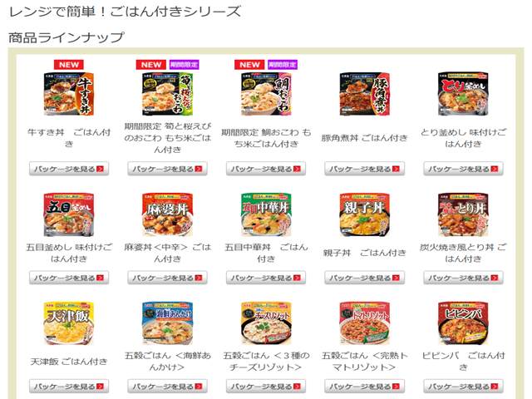Click パッケージを見る under 豚角煮丼
The width and height of the screenshot is (532, 399).
pyautogui.click(x=365, y=169)
